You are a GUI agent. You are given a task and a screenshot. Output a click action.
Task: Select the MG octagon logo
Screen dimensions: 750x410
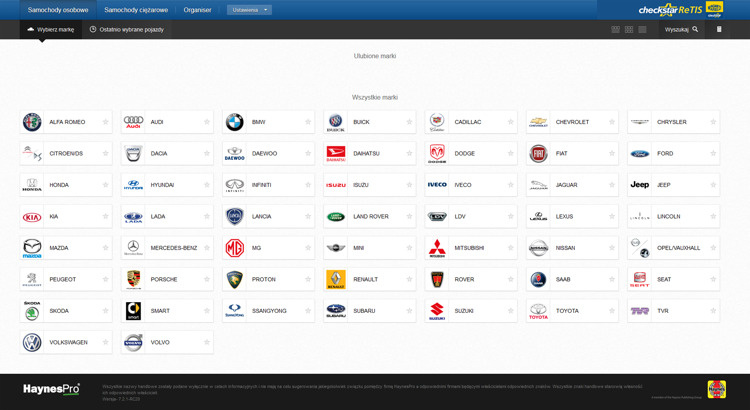pyautogui.click(x=235, y=248)
